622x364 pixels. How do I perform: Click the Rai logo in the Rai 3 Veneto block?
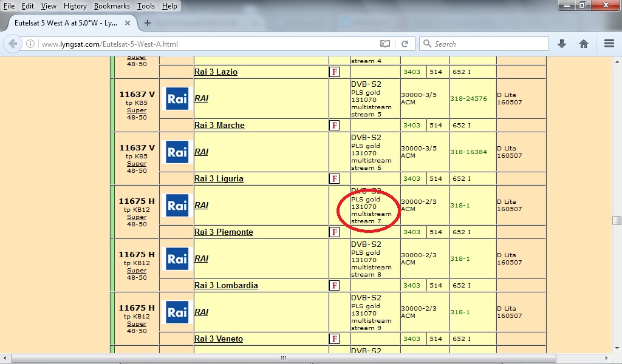point(177,312)
